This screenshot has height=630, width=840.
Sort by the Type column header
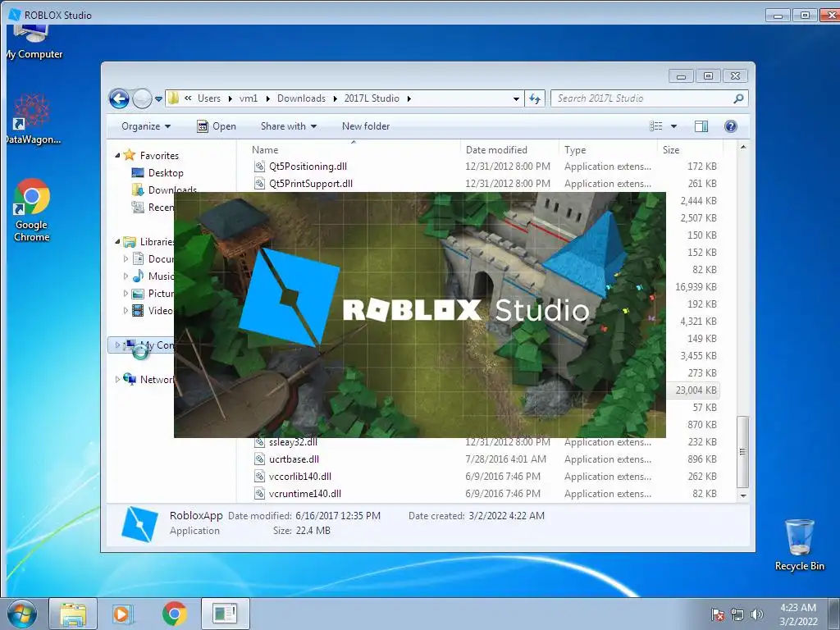point(575,150)
